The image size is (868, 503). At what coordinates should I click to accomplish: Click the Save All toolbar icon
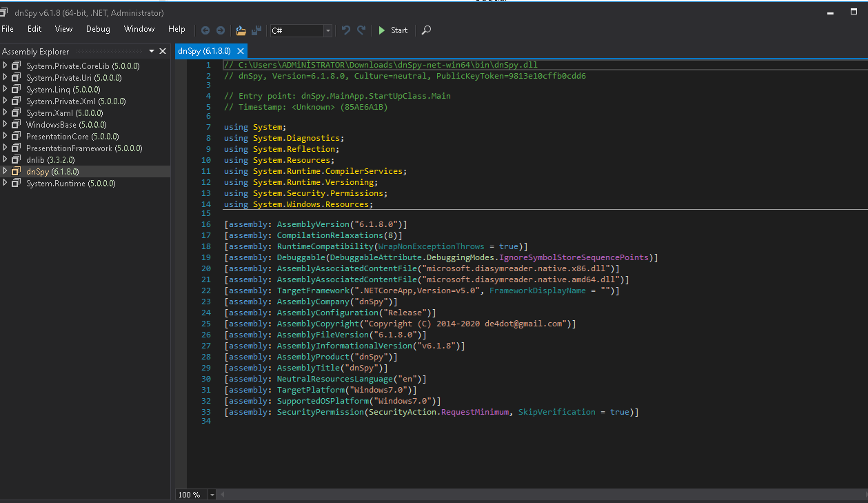point(256,30)
